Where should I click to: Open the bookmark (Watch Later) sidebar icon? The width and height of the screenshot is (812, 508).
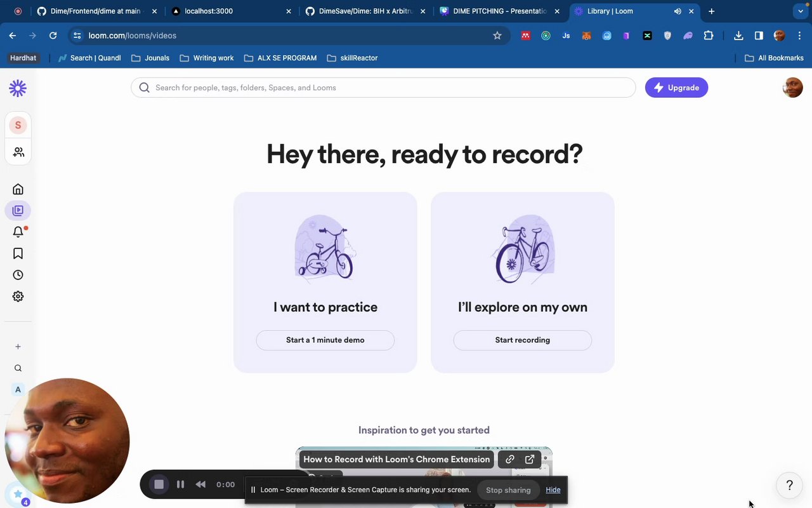(x=18, y=253)
